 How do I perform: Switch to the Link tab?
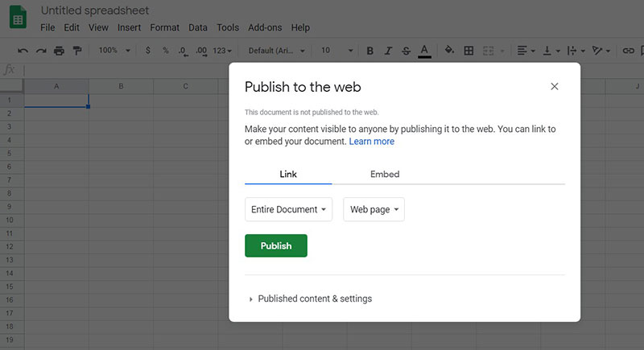(x=288, y=174)
